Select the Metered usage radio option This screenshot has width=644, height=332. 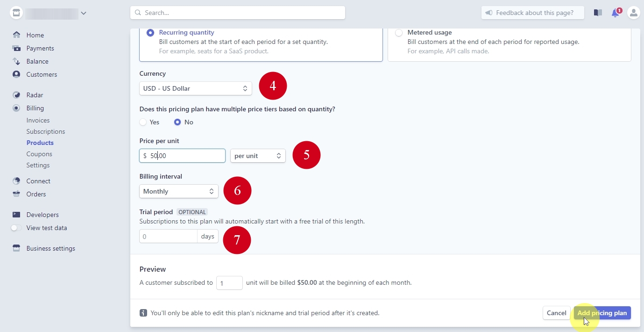(x=399, y=33)
